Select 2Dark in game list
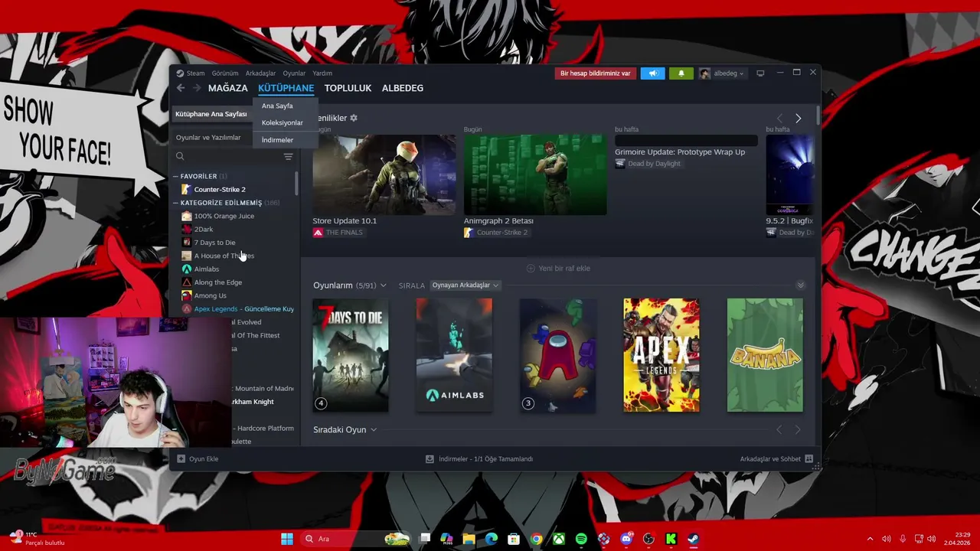 point(204,229)
